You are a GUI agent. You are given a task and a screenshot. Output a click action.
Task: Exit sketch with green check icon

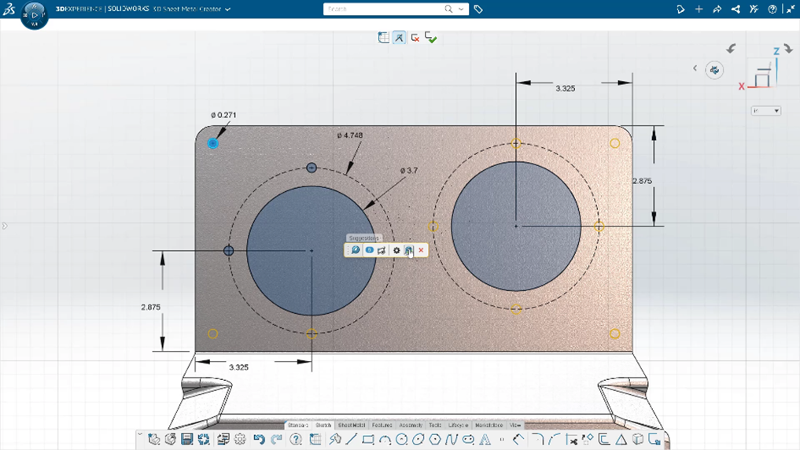pos(431,38)
